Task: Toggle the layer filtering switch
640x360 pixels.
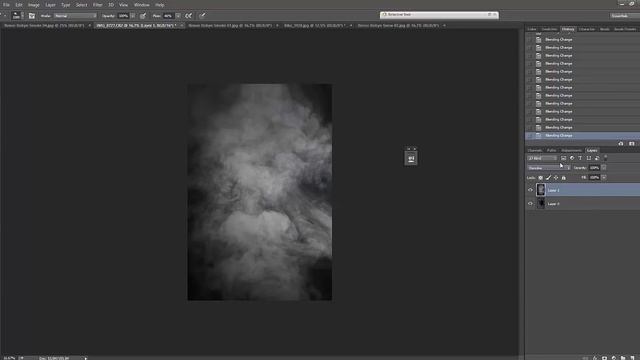Action: coord(606,157)
